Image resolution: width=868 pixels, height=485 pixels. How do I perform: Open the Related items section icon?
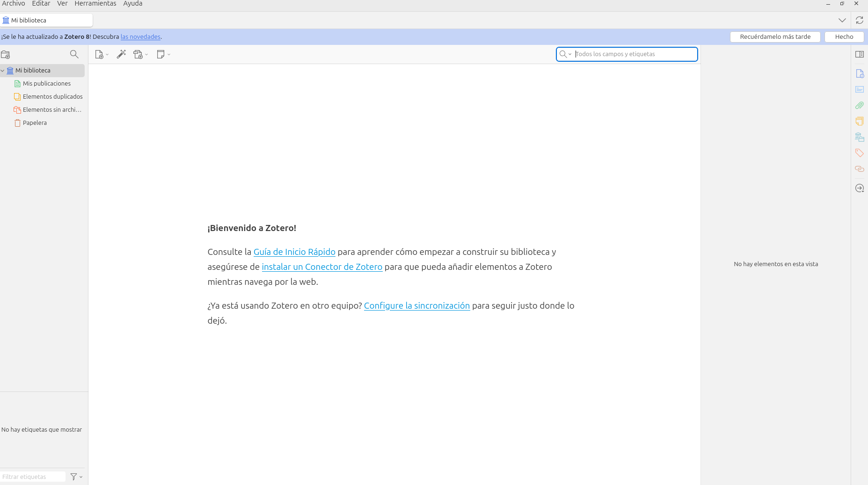pos(859,169)
